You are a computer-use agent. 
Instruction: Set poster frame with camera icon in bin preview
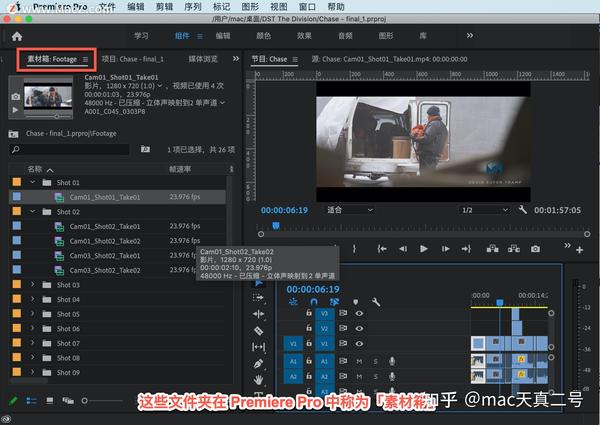(x=16, y=97)
